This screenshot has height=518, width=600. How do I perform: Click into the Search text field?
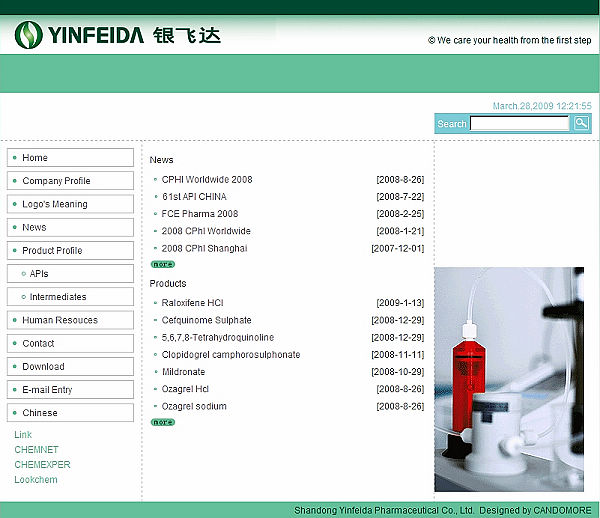click(x=519, y=124)
